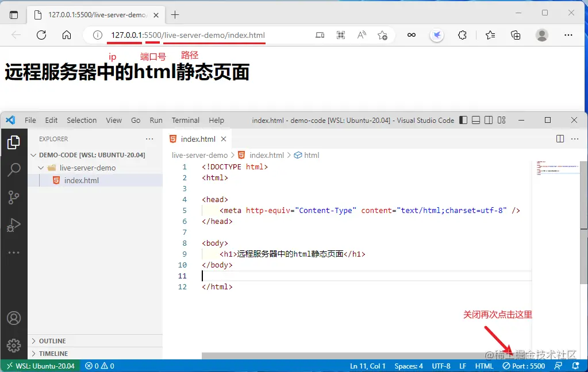Screen dimensions: 588x372
Task: Open Run and Debug view in VS Code
Action: 13,225
